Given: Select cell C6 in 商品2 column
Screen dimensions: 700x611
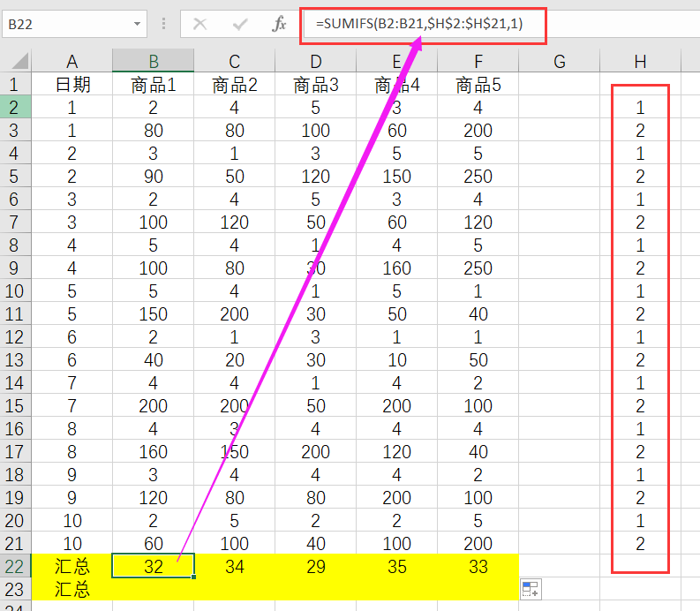Looking at the screenshot, I should click(x=235, y=199).
